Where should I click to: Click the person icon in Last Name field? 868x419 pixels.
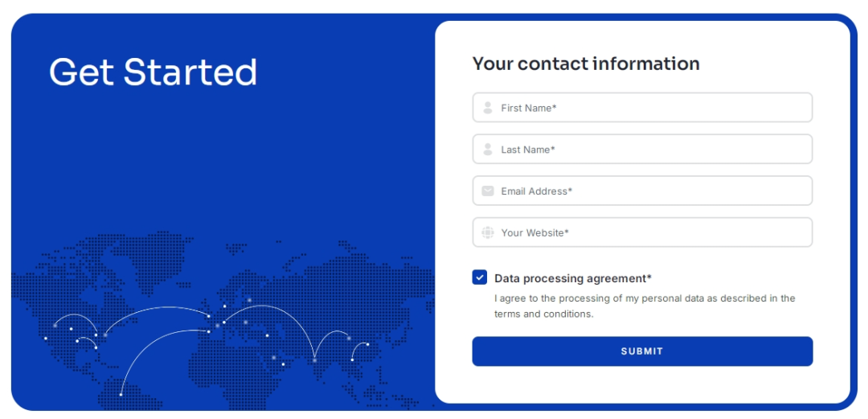[488, 150]
